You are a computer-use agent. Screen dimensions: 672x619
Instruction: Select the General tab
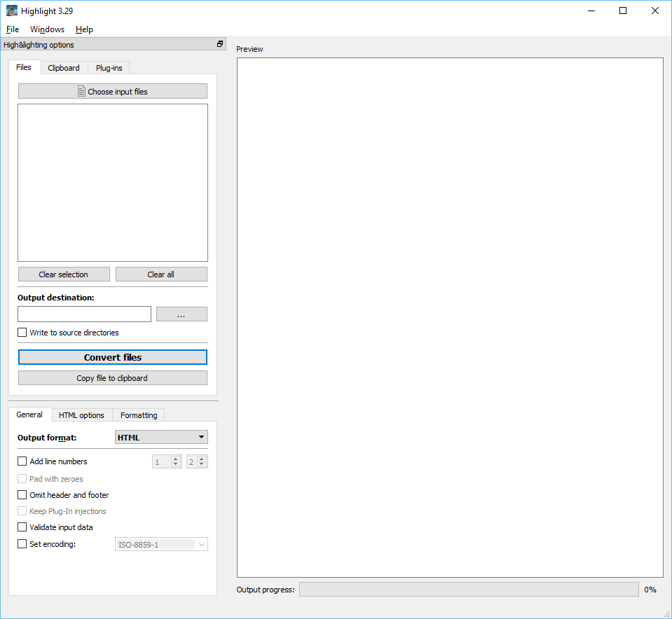29,415
